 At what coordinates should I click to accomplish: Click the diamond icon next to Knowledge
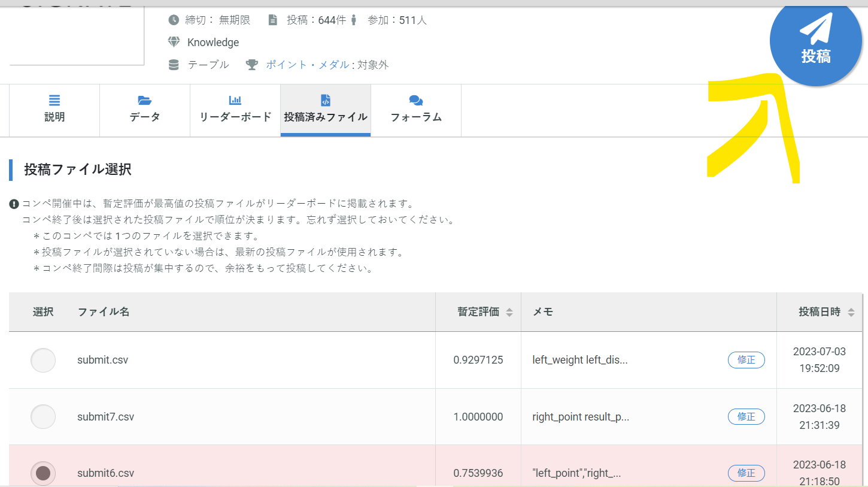point(173,42)
